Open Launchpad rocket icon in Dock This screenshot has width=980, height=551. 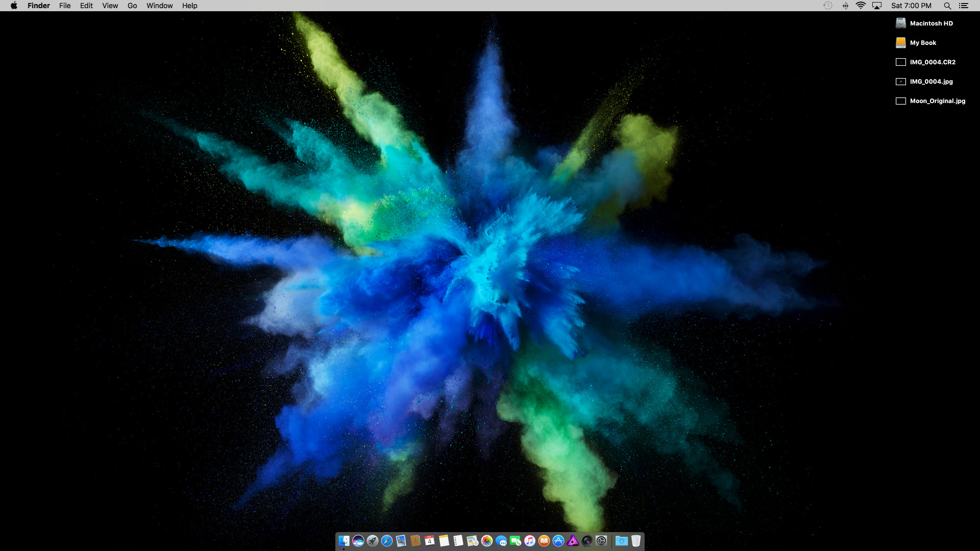373,541
